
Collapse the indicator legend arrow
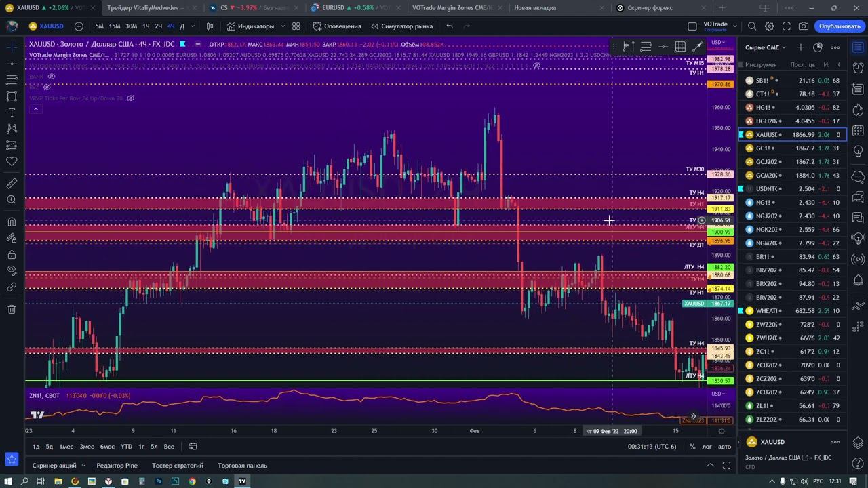tap(36, 109)
